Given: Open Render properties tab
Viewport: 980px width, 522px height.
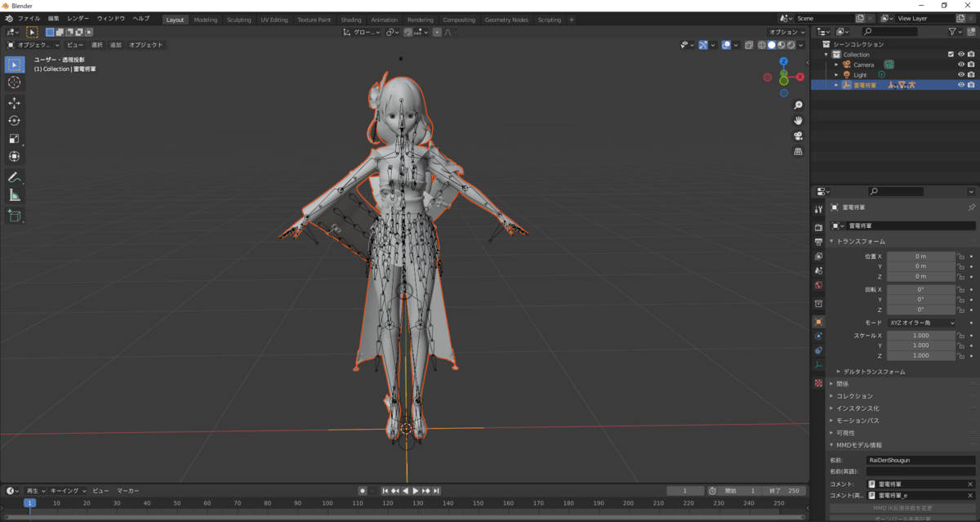Looking at the screenshot, I should pyautogui.click(x=818, y=227).
